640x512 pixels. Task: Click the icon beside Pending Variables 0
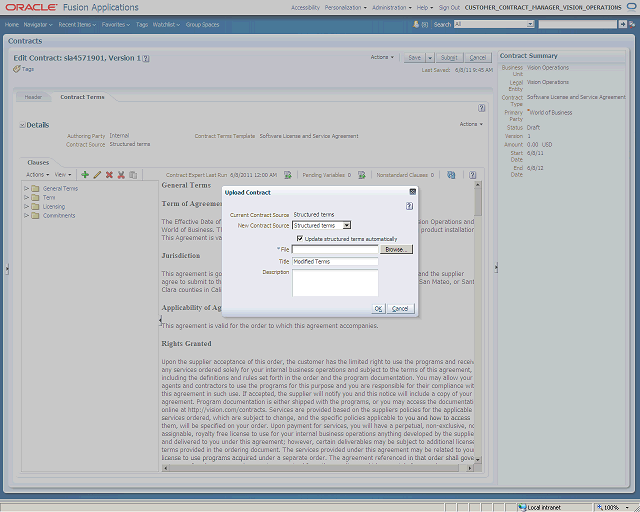point(361,175)
